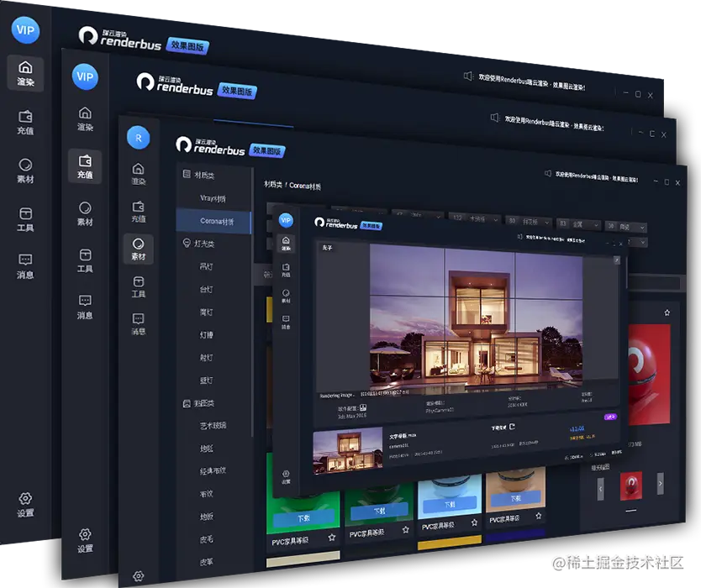Go to 渲染 home in the second window
This screenshot has height=588, width=701.
(85, 118)
